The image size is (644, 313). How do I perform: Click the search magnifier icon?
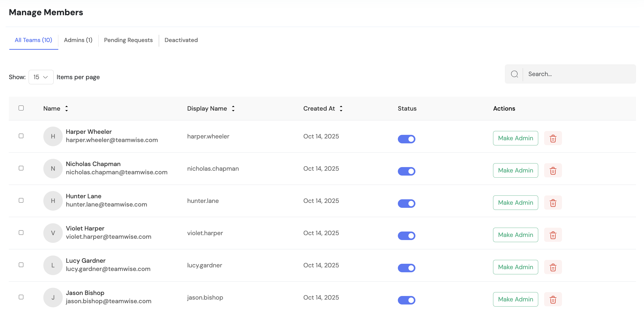(x=514, y=74)
